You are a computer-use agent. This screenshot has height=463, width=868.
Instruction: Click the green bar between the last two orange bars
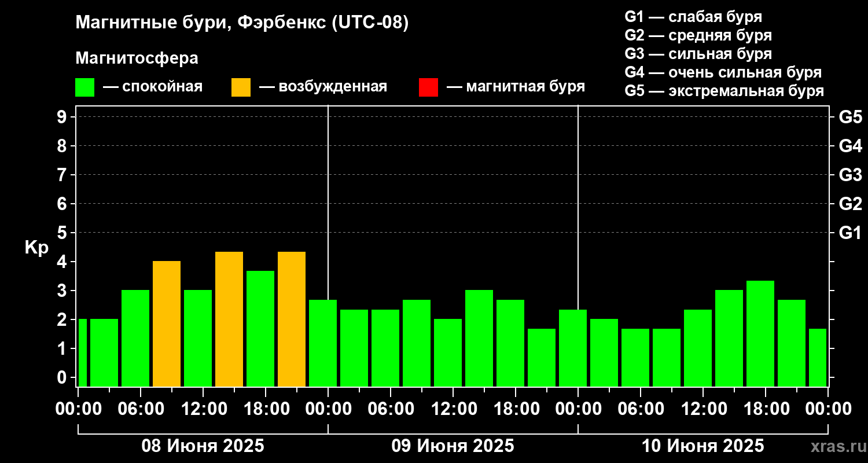tap(260, 329)
